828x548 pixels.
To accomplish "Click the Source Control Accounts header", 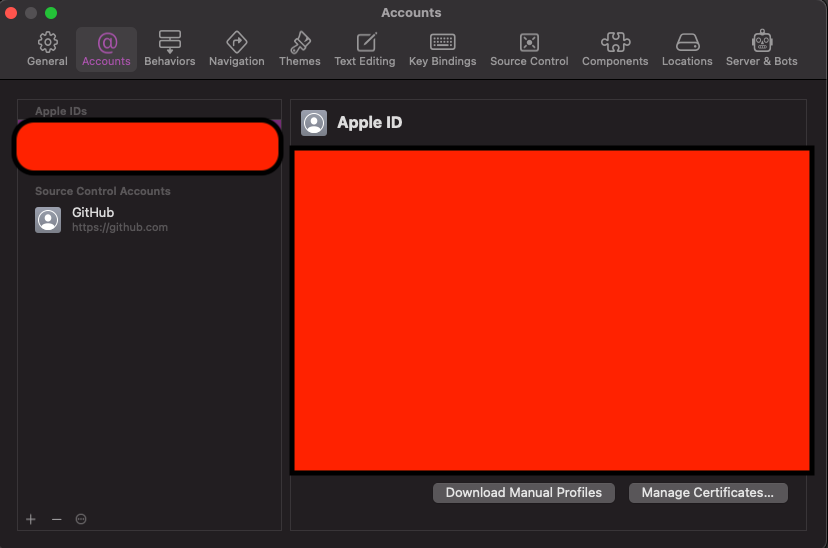I will [102, 191].
